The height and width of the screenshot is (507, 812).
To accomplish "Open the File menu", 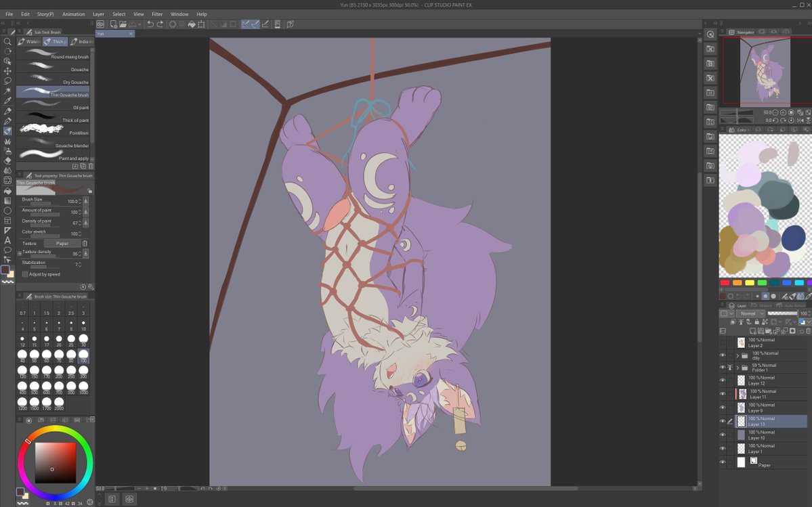I will coord(9,14).
